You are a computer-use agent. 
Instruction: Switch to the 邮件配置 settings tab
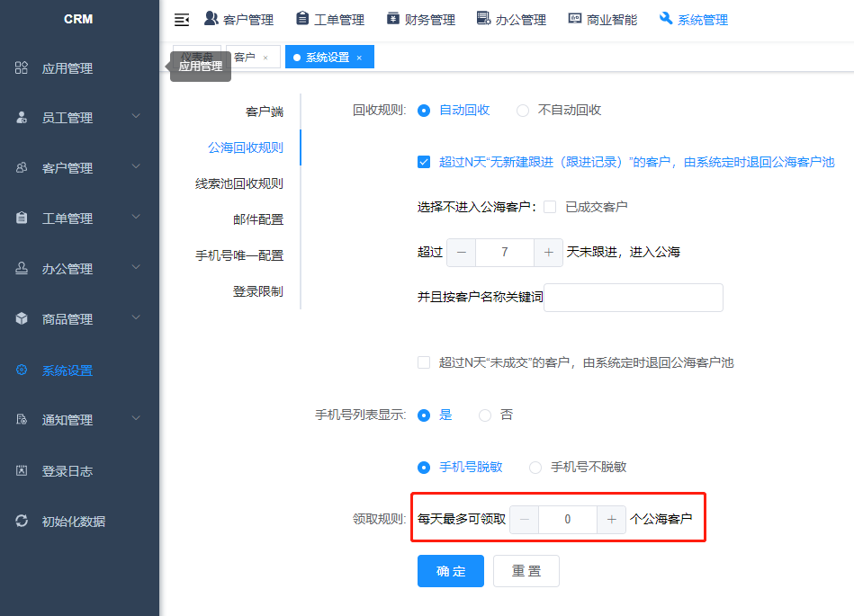coord(257,219)
